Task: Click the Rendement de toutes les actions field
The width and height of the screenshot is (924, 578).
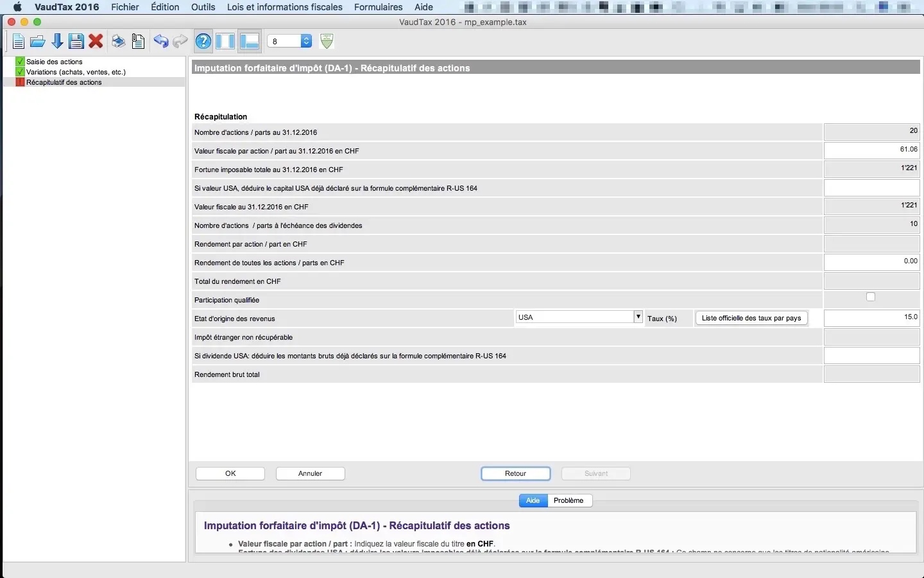Action: pyautogui.click(x=872, y=262)
